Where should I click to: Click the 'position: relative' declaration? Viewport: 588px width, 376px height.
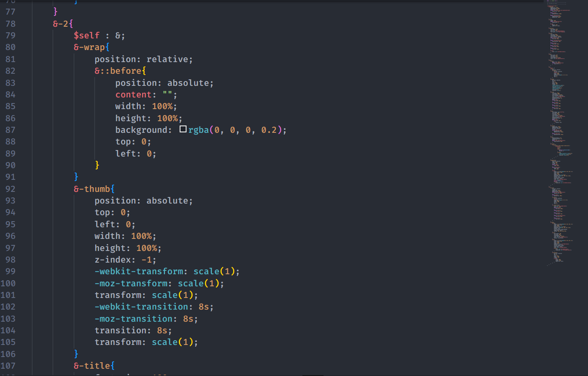(x=143, y=59)
